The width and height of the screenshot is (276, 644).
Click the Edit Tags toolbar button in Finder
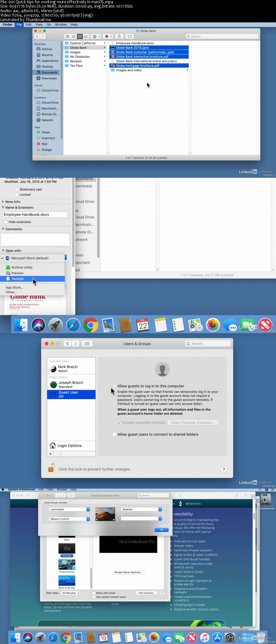[x=130, y=36]
